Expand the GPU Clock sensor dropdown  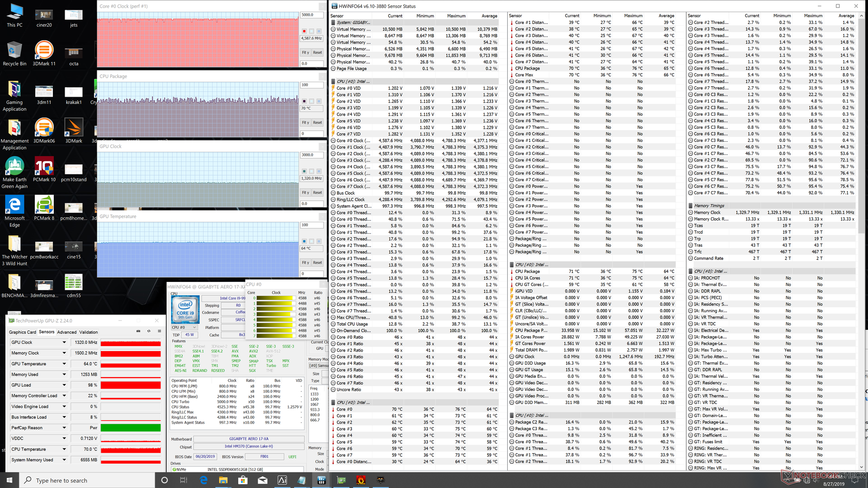[64, 343]
